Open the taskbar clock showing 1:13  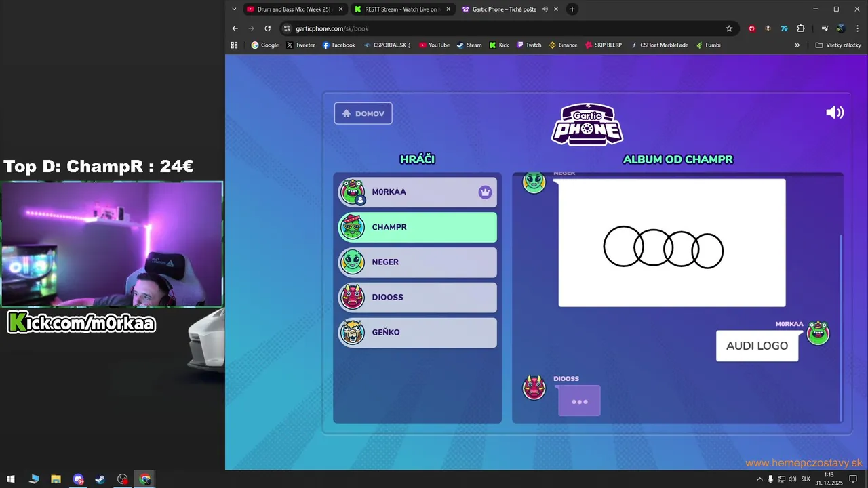(x=829, y=479)
